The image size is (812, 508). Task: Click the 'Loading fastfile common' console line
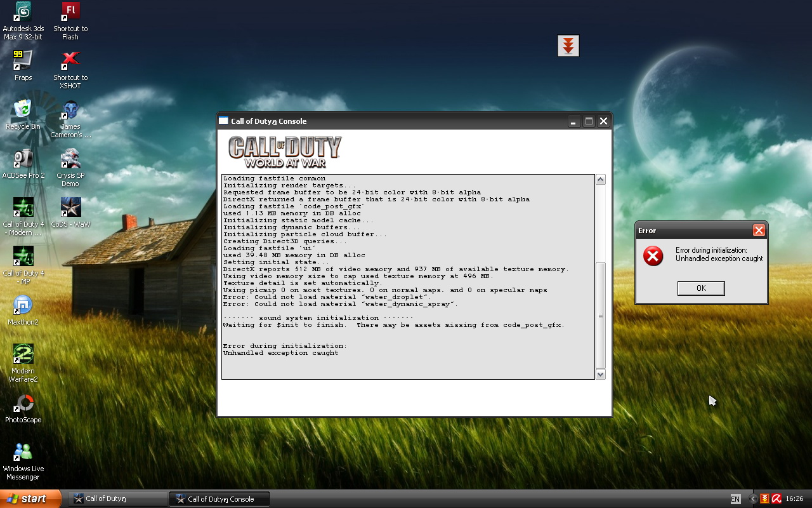274,178
